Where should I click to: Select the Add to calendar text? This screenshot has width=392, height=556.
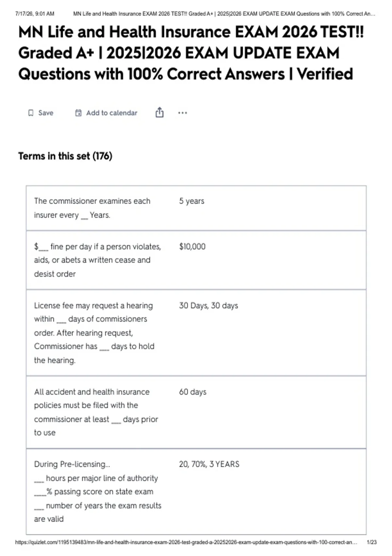tap(112, 113)
